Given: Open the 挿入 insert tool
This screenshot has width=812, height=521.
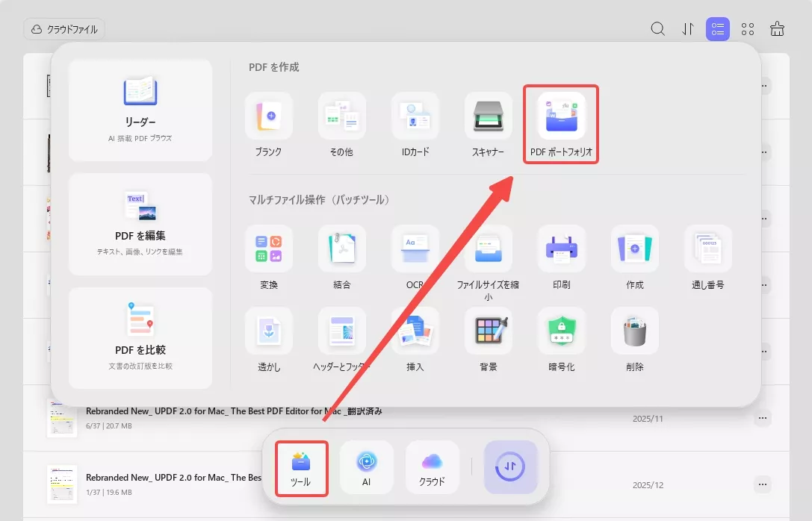Looking at the screenshot, I should click(415, 340).
